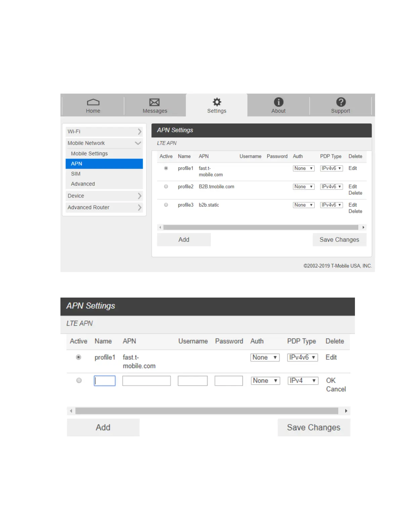The height and width of the screenshot is (532, 411).
Task: Open the Messages envelope icon
Action: tap(154, 102)
